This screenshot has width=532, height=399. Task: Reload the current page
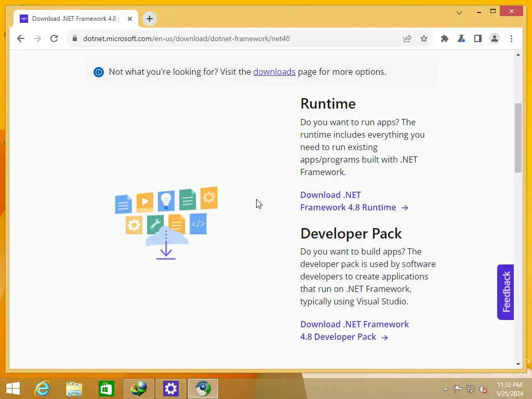54,38
